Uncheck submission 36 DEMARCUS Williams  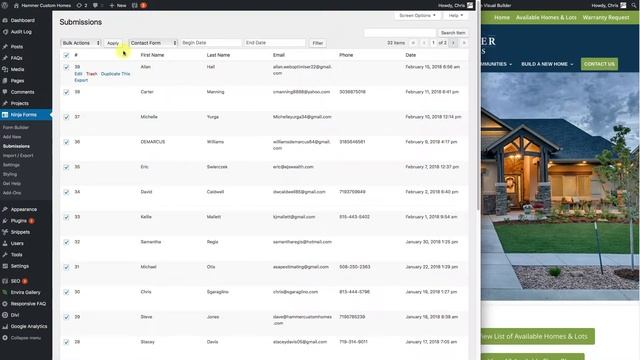[67, 142]
